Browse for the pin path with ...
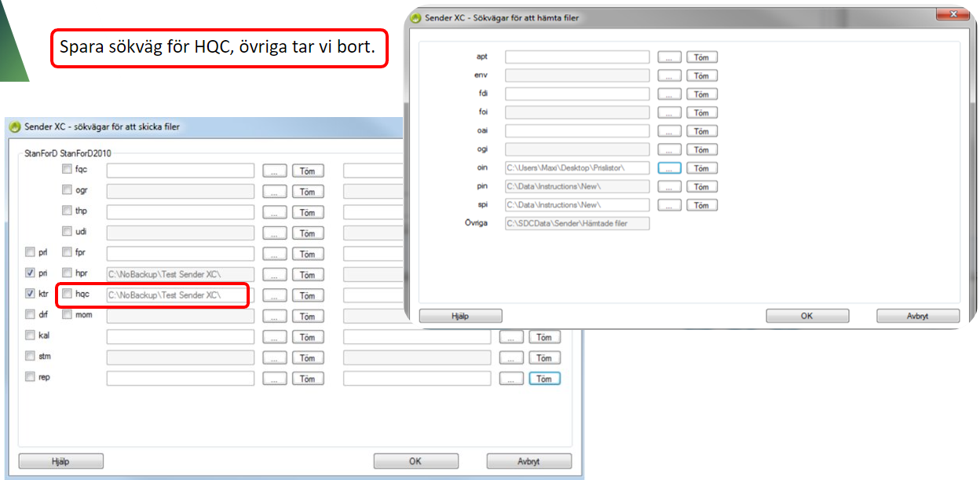The height and width of the screenshot is (480, 980). [669, 187]
